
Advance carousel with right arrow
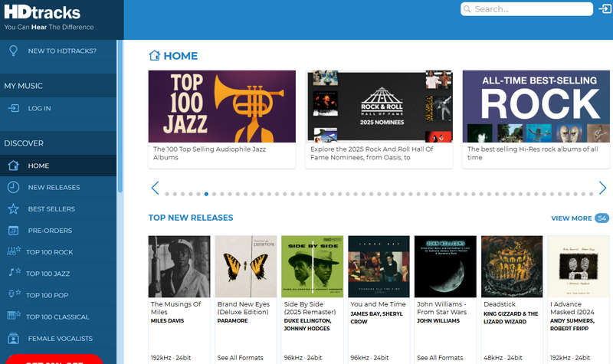coord(602,188)
